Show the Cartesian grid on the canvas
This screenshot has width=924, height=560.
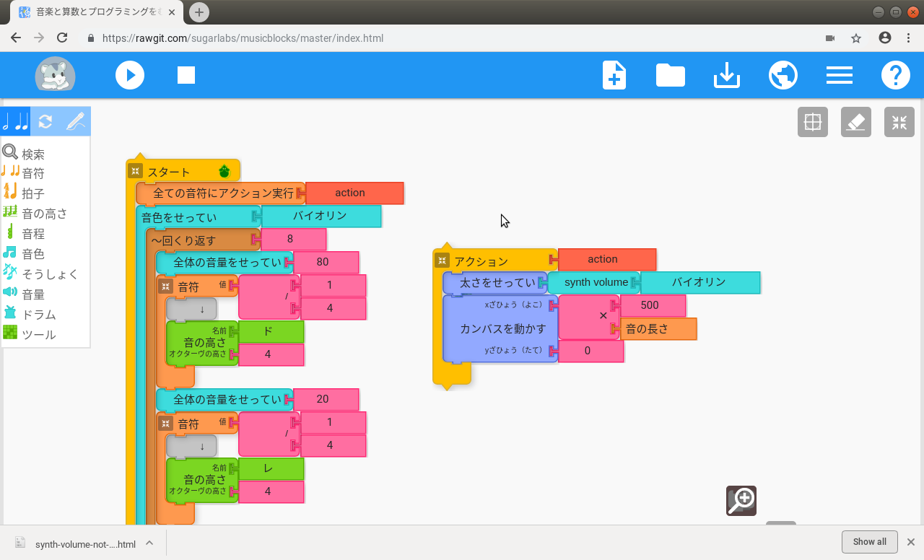pyautogui.click(x=813, y=122)
